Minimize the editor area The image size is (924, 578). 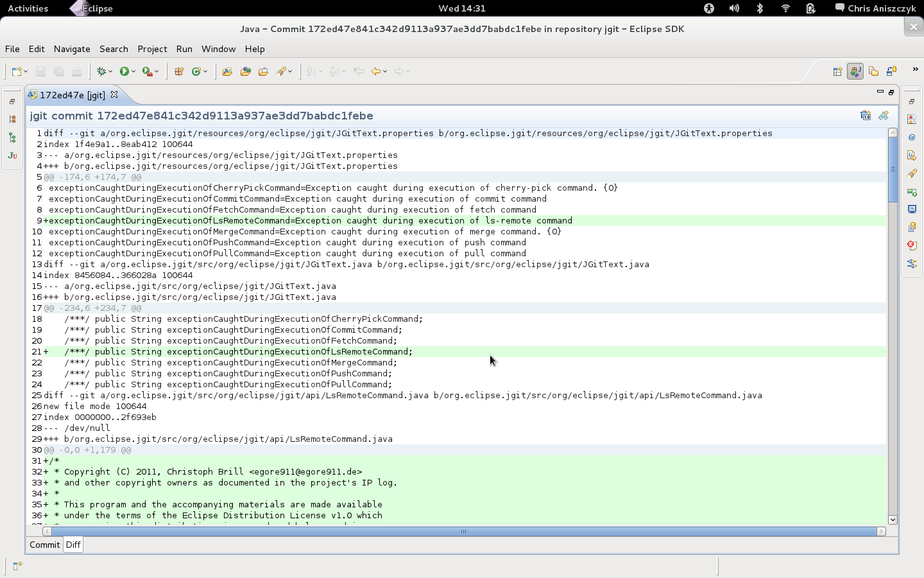point(880,92)
